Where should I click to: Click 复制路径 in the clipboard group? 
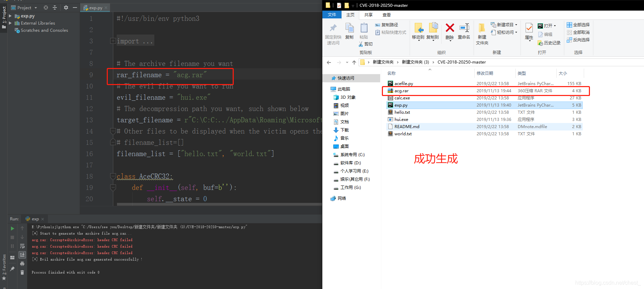click(387, 25)
